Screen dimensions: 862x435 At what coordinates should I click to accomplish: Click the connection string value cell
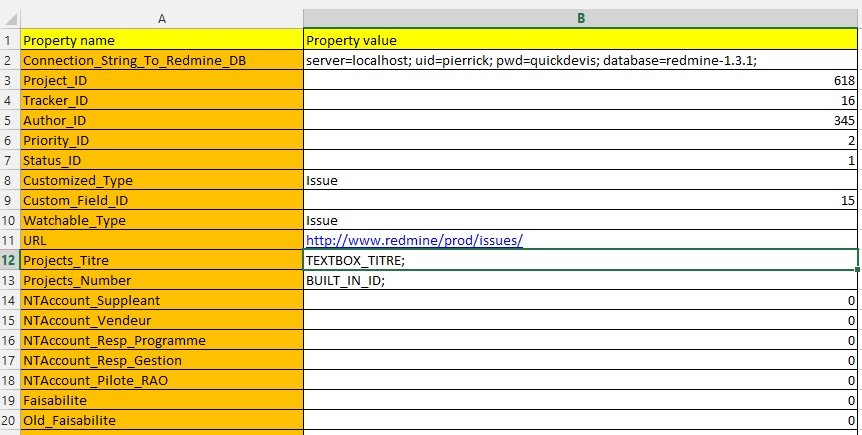[581, 61]
